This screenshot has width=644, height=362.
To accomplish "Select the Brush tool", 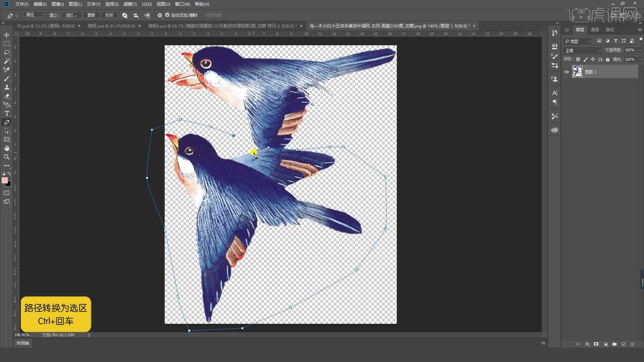I will pyautogui.click(x=7, y=78).
